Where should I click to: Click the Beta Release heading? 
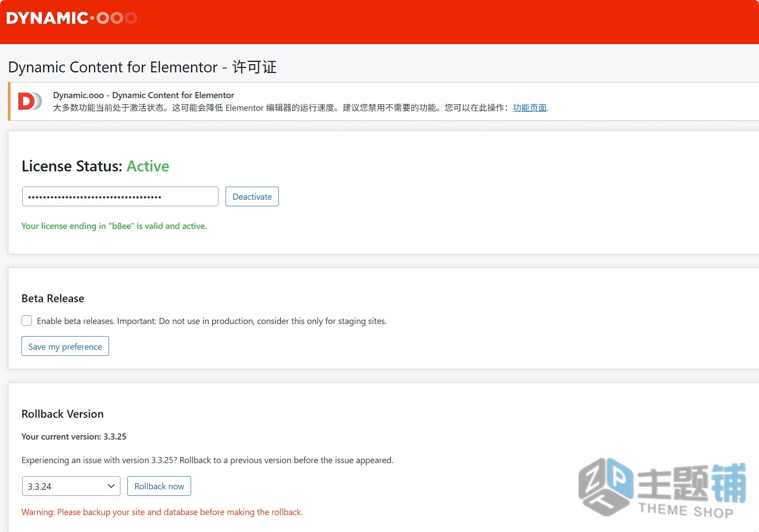tap(53, 298)
